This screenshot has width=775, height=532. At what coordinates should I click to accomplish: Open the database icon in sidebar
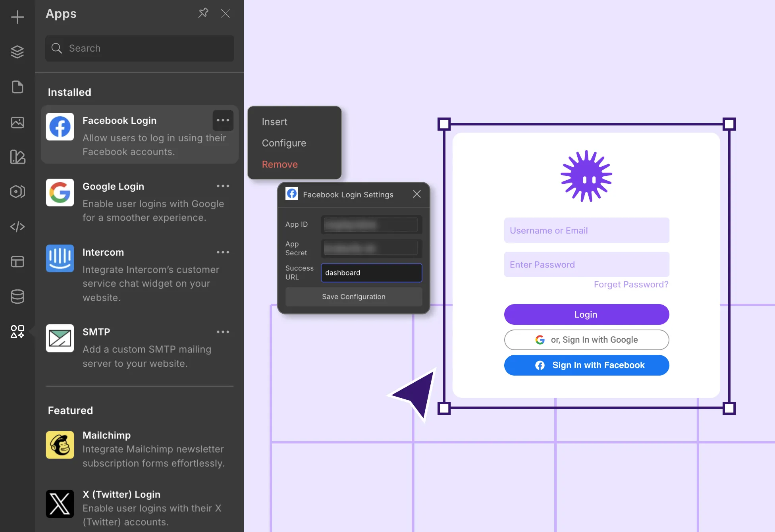[17, 297]
